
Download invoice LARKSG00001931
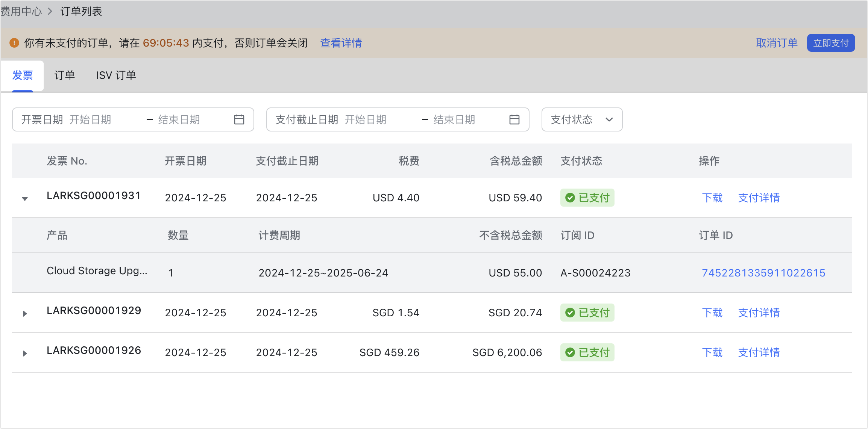coord(712,198)
